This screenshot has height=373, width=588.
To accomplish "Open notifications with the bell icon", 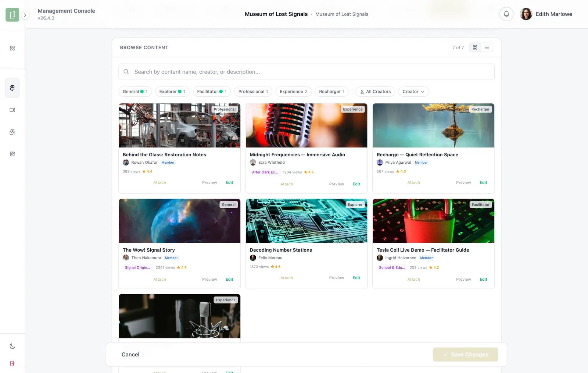I will click(x=506, y=14).
